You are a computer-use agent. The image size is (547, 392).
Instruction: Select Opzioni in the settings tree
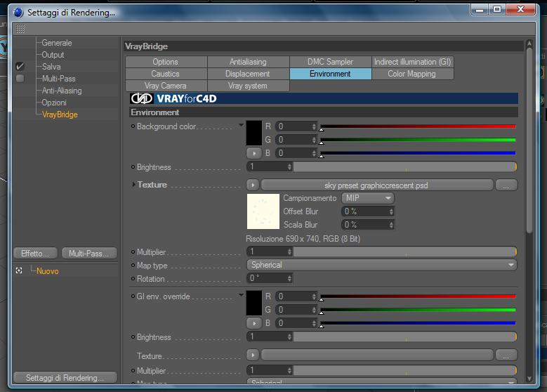point(54,103)
